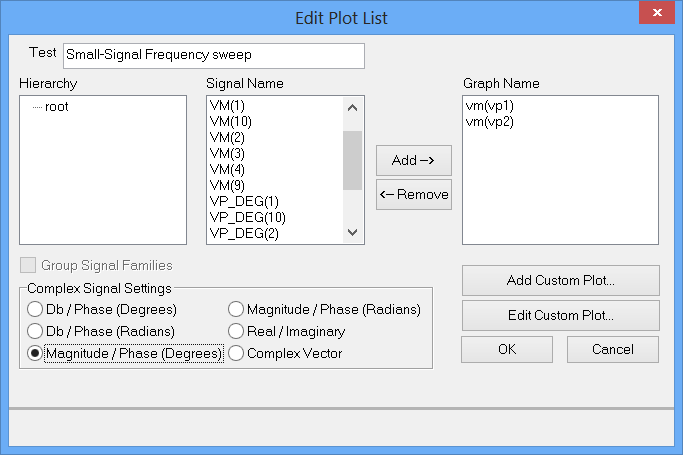Select root in Hierarchy tree
Image resolution: width=683 pixels, height=455 pixels.
(56, 105)
